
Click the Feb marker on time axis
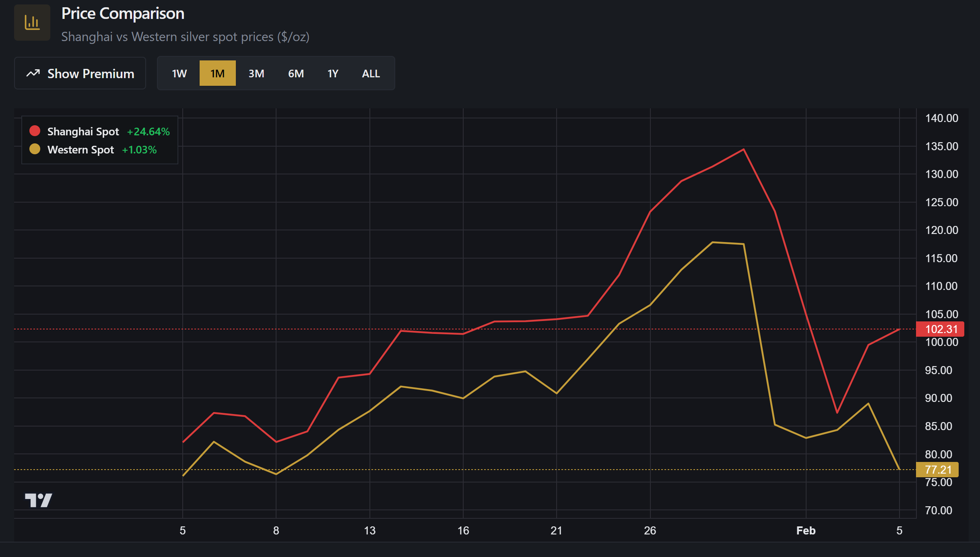(x=806, y=530)
